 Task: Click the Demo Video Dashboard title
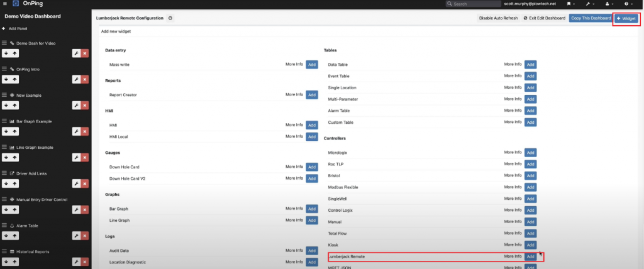33,16
